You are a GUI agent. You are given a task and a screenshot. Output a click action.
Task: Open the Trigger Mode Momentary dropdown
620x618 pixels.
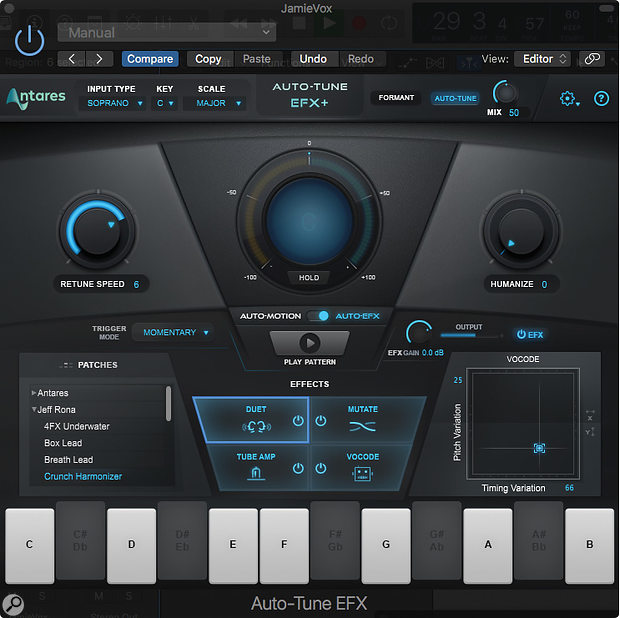click(174, 332)
